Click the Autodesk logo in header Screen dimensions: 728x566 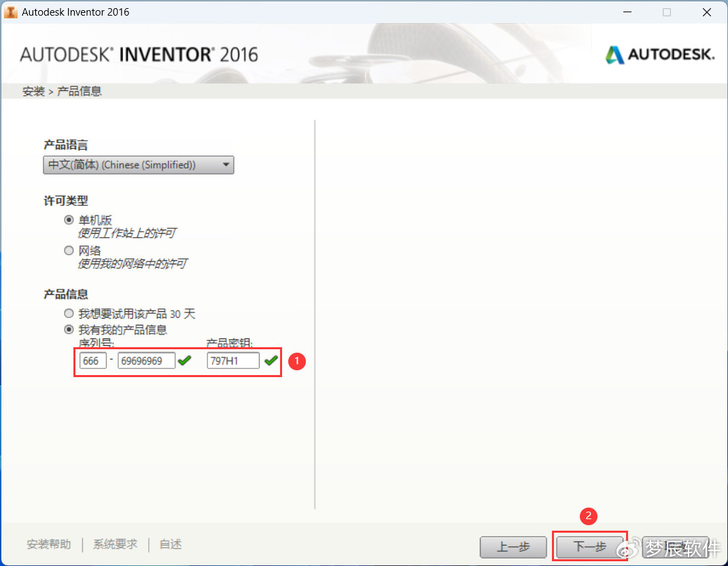pyautogui.click(x=660, y=55)
